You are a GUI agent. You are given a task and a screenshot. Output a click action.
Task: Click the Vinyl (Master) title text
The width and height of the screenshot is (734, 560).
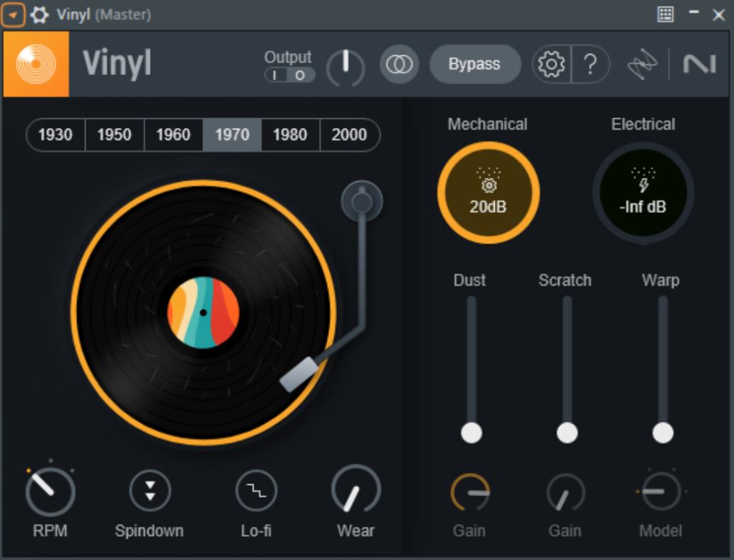[x=103, y=15]
